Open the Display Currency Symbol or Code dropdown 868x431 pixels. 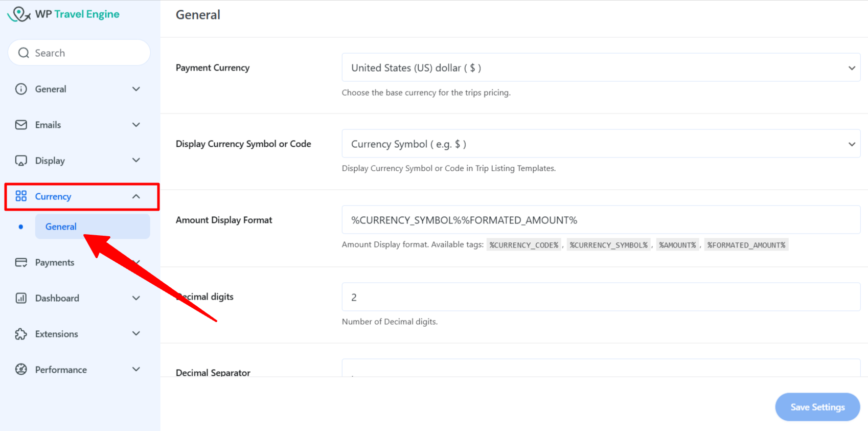click(x=601, y=144)
